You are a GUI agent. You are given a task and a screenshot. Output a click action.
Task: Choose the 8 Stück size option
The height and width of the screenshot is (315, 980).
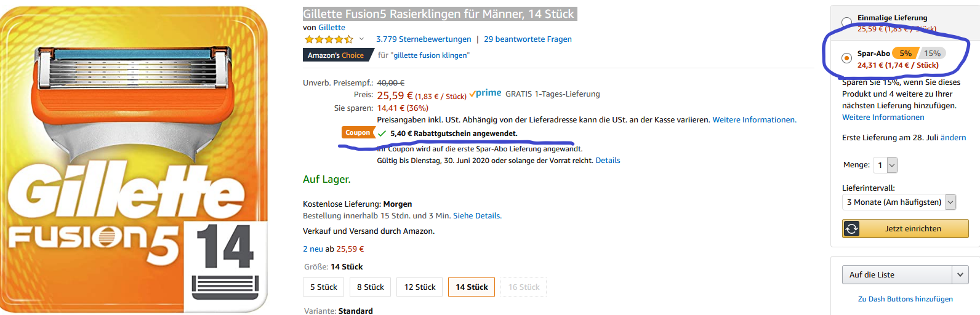pyautogui.click(x=371, y=287)
